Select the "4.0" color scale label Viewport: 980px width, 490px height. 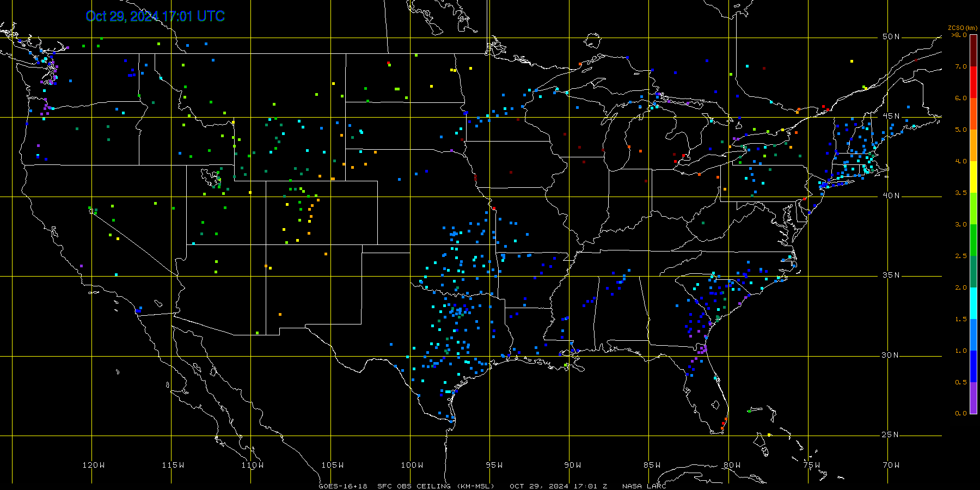coord(961,161)
